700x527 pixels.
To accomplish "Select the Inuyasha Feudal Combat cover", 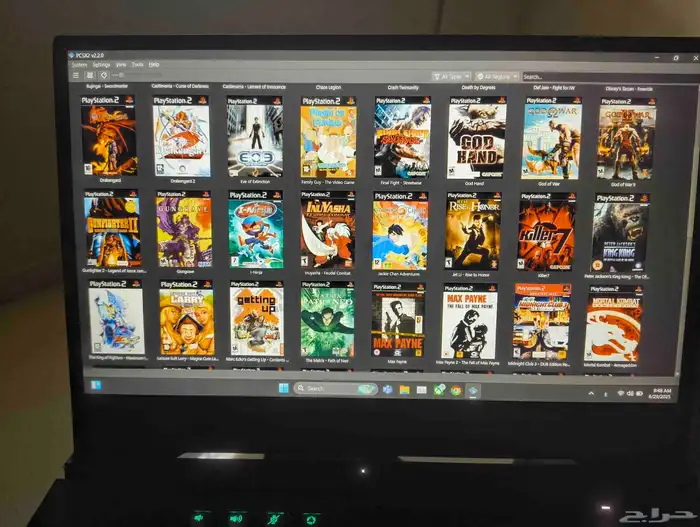I will (327, 230).
